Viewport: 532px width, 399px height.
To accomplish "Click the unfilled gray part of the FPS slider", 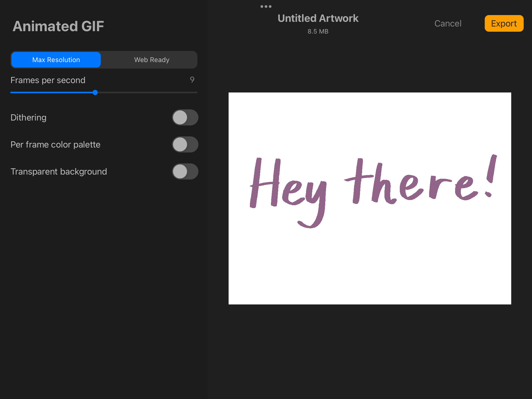I will pos(147,92).
